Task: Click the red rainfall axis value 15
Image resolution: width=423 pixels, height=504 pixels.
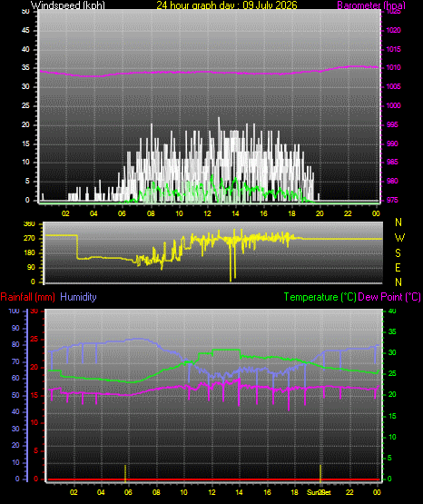Action: 34,395
